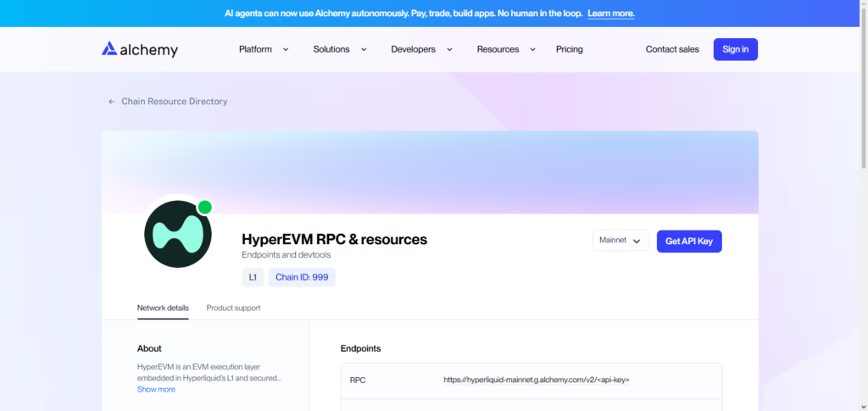This screenshot has width=868, height=411.
Task: Expand the Platform menu chevron
Action: 286,49
